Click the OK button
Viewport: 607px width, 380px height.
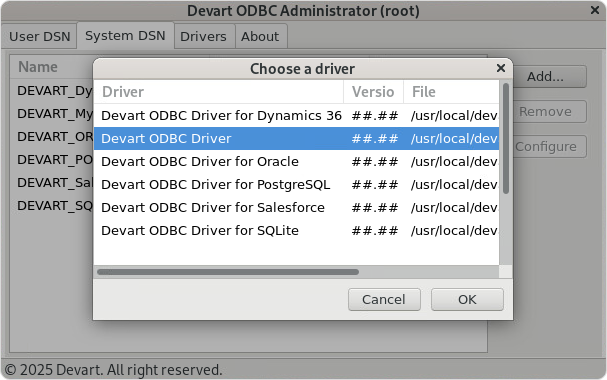[467, 299]
